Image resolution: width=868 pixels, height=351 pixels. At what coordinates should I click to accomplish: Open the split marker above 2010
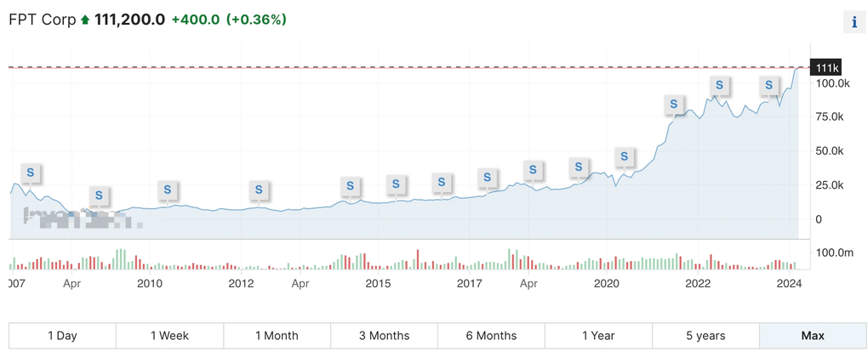pyautogui.click(x=167, y=190)
